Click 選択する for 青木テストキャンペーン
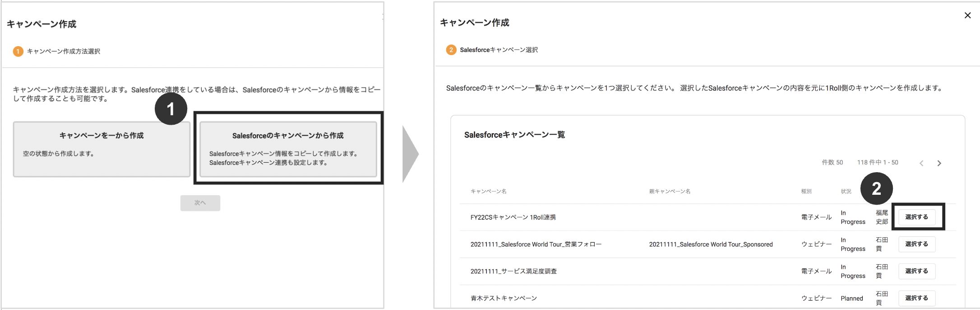 [916, 298]
